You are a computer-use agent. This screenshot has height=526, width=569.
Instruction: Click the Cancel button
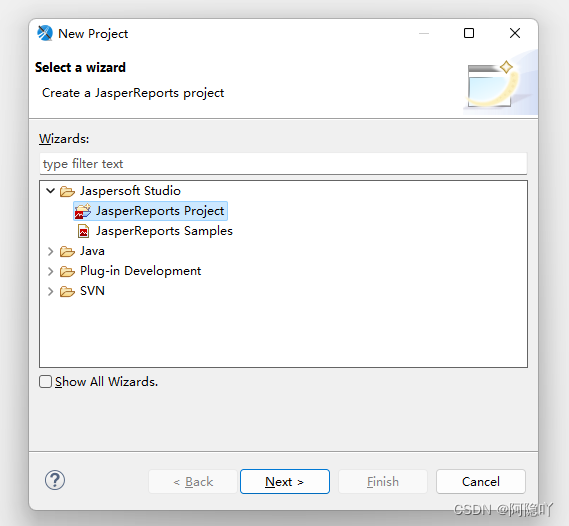(x=481, y=481)
